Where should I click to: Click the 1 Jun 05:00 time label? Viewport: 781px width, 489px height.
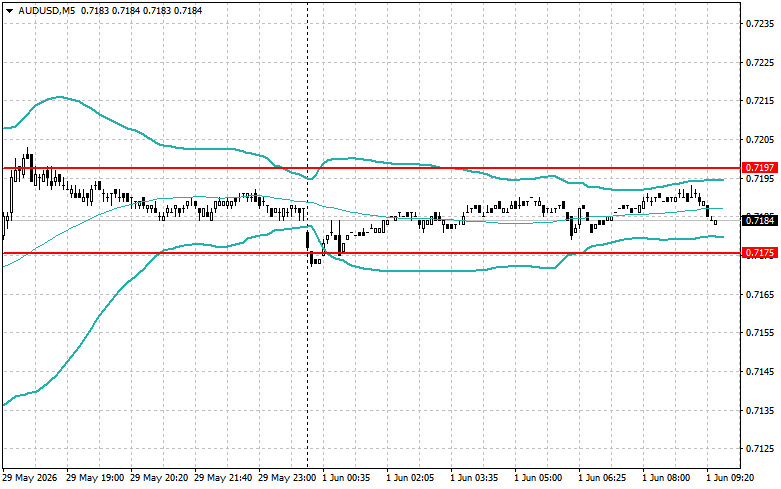(x=538, y=478)
